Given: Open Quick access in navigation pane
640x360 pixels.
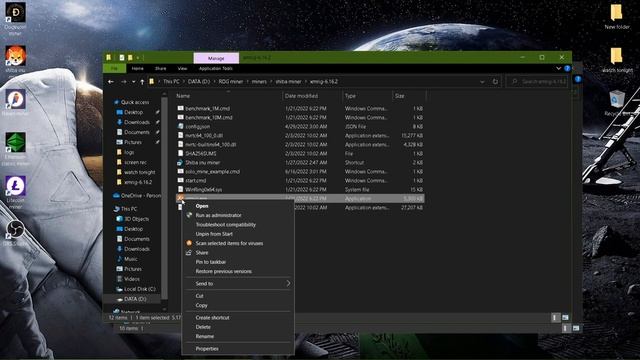Looking at the screenshot, I should point(135,102).
